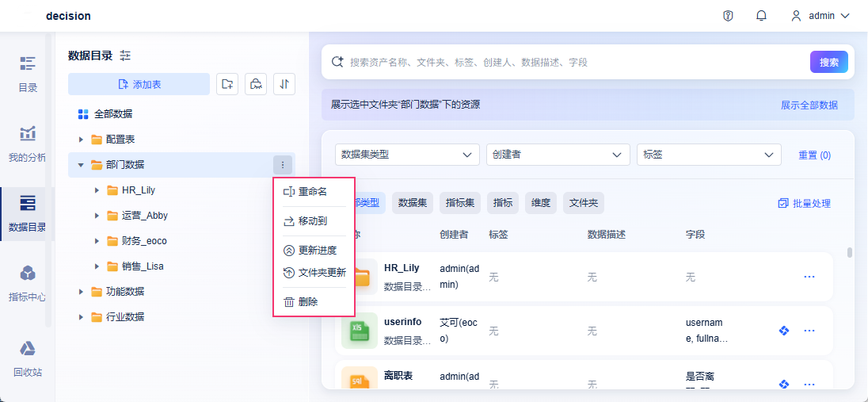Click the results list vertical scrollbar

[x=849, y=253]
